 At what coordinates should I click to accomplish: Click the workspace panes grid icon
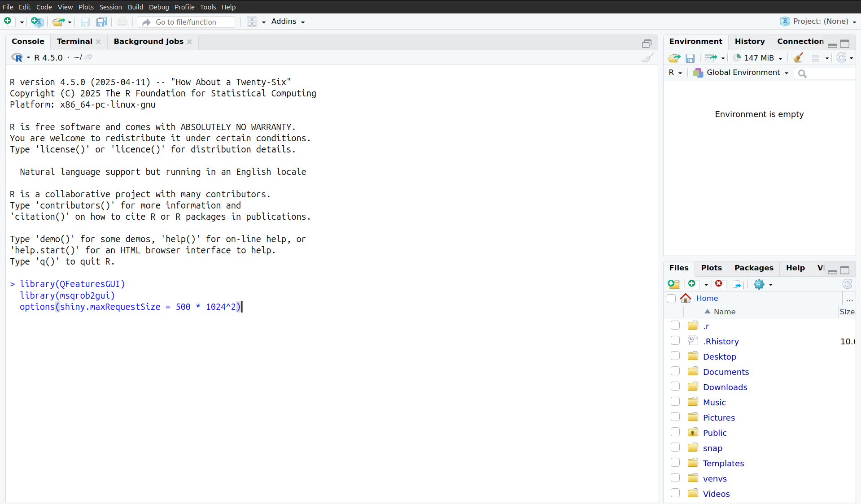[x=252, y=22]
